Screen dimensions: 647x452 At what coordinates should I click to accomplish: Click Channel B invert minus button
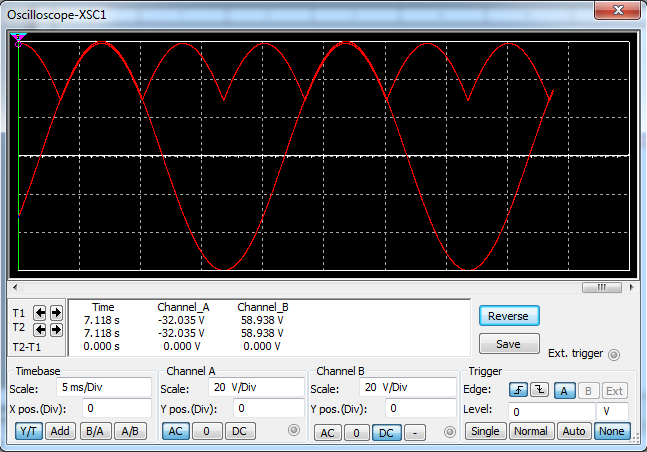coord(415,433)
